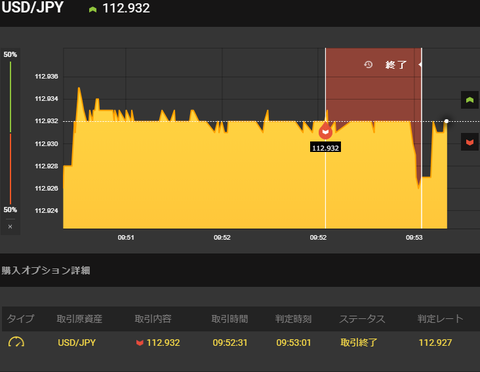Click the bottom 50% sentiment label
Image resolution: width=480 pixels, height=372 pixels.
(x=10, y=210)
